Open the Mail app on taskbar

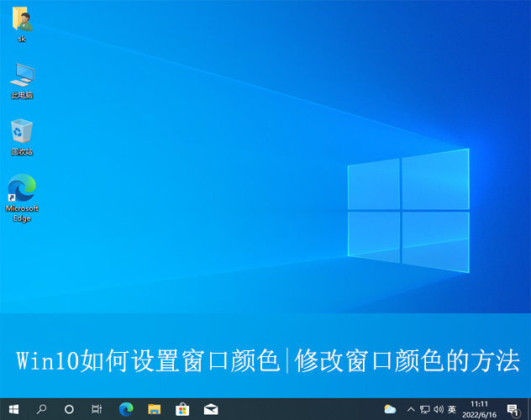[211, 409]
